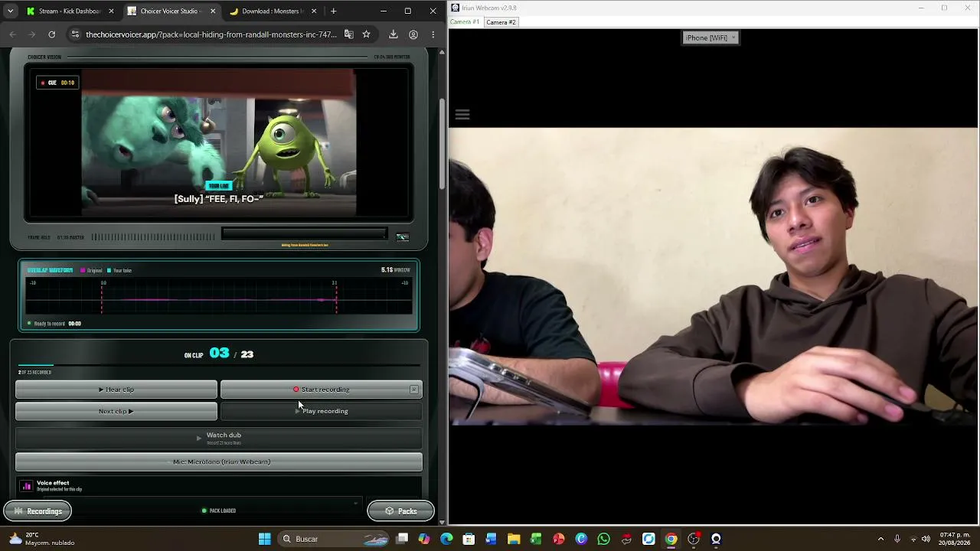Click the browser back arrow
Screen dimensions: 980x551
pos(12,34)
